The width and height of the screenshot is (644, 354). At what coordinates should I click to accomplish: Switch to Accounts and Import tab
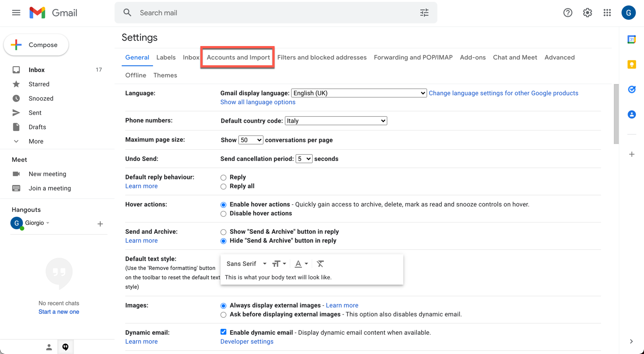tap(238, 57)
